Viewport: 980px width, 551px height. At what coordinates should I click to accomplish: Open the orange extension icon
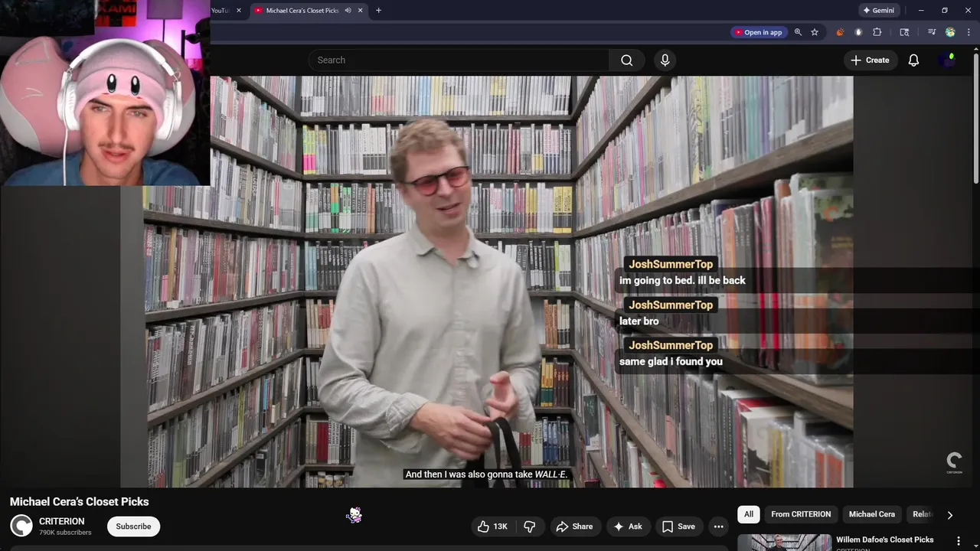(840, 32)
